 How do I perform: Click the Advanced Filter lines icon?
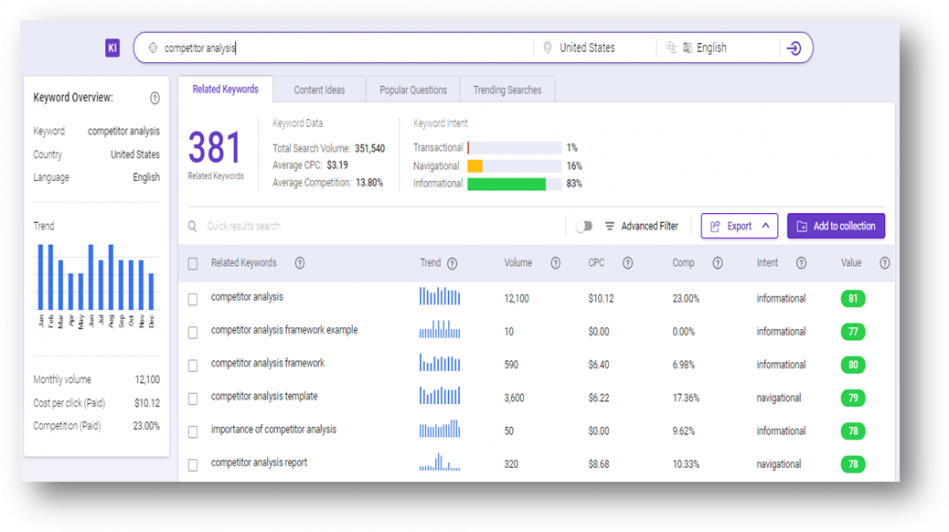(x=609, y=226)
